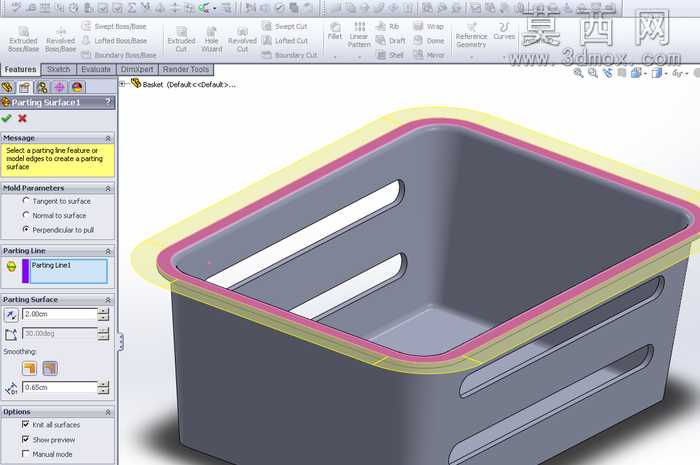The height and width of the screenshot is (465, 700).
Task: Collapse the Options section
Action: pyautogui.click(x=108, y=412)
